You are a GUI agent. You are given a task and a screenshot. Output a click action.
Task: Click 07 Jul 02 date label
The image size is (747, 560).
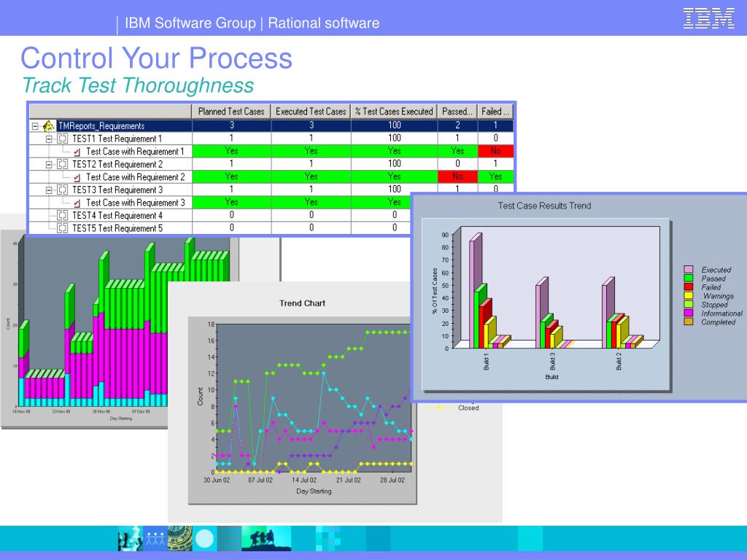[x=260, y=480]
